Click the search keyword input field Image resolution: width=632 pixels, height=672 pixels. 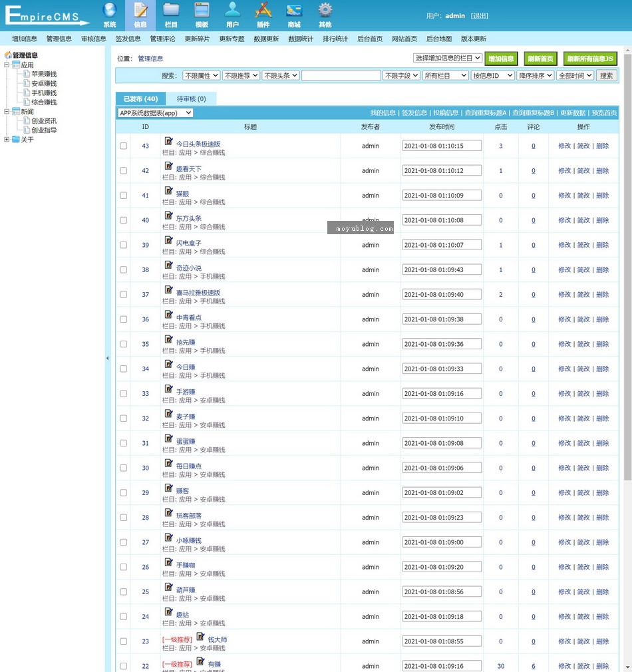pyautogui.click(x=341, y=75)
